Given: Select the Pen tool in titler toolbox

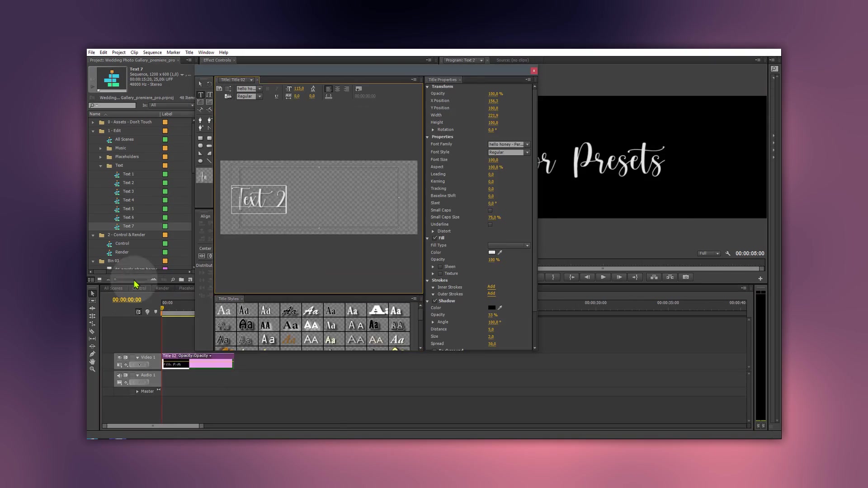Looking at the screenshot, I should point(200,120).
